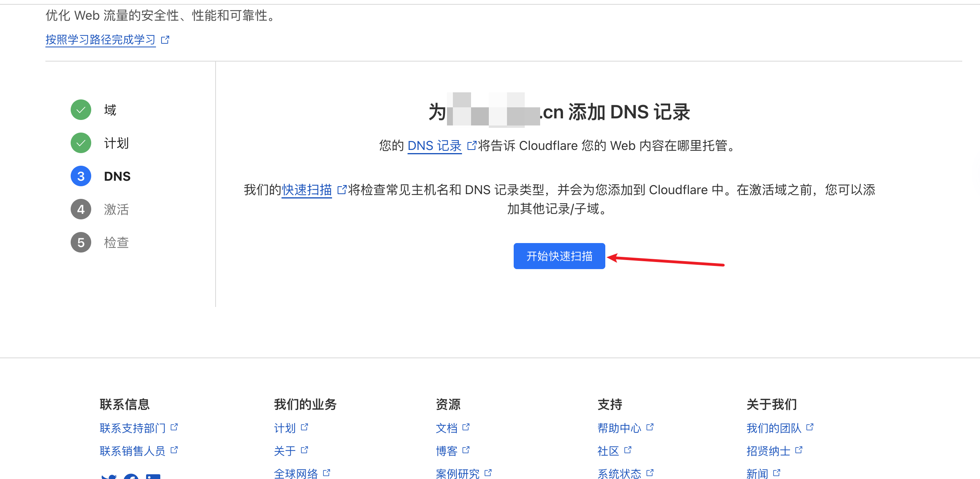Open the 招贤纳士 careers link

click(x=768, y=451)
